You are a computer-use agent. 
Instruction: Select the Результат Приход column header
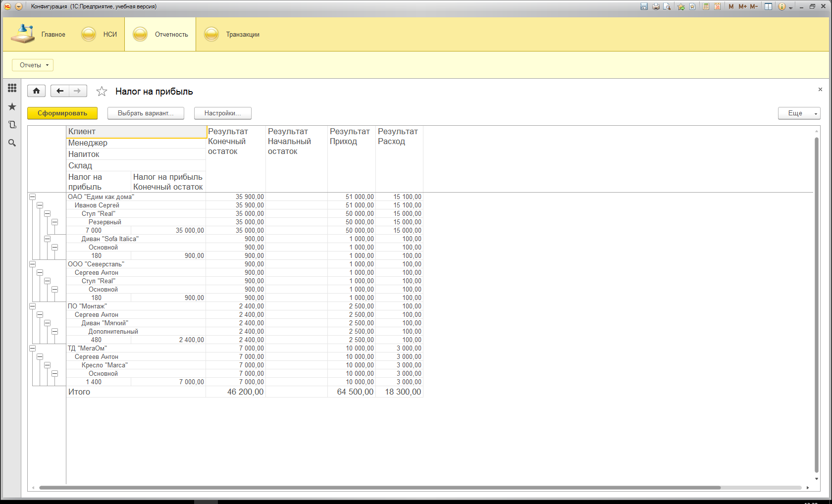point(352,159)
